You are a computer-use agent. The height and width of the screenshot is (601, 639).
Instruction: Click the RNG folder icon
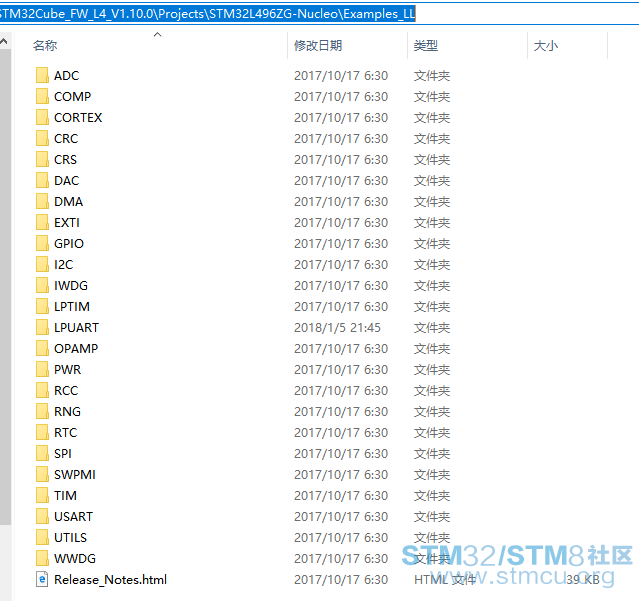[42, 411]
